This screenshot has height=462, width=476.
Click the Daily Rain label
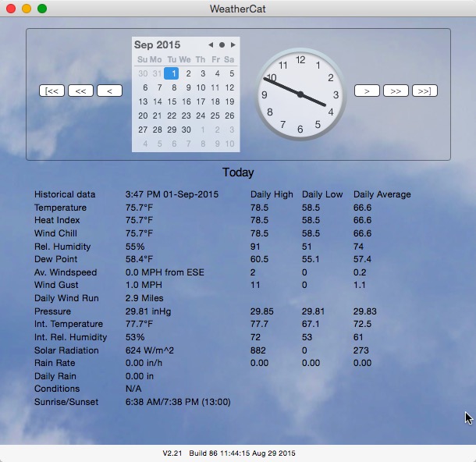click(55, 376)
